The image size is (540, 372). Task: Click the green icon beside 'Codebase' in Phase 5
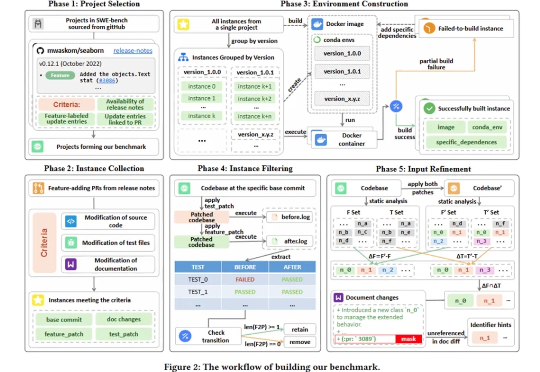click(341, 188)
